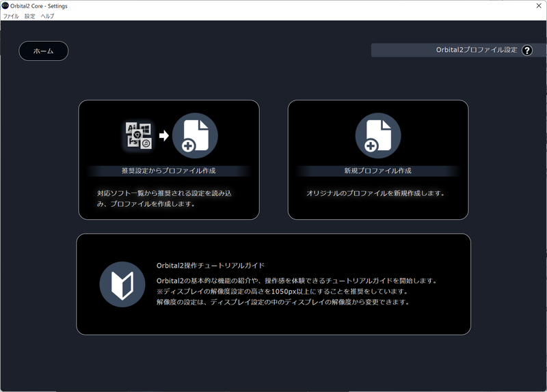547x392 pixels.
Task: Open the ファイル menu
Action: [x=11, y=16]
